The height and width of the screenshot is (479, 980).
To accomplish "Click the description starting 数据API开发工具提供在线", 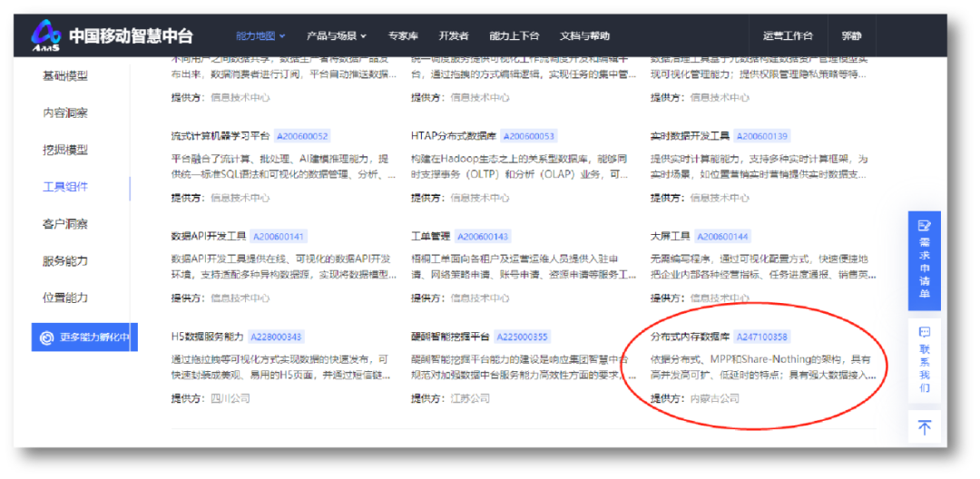I will pos(284,267).
